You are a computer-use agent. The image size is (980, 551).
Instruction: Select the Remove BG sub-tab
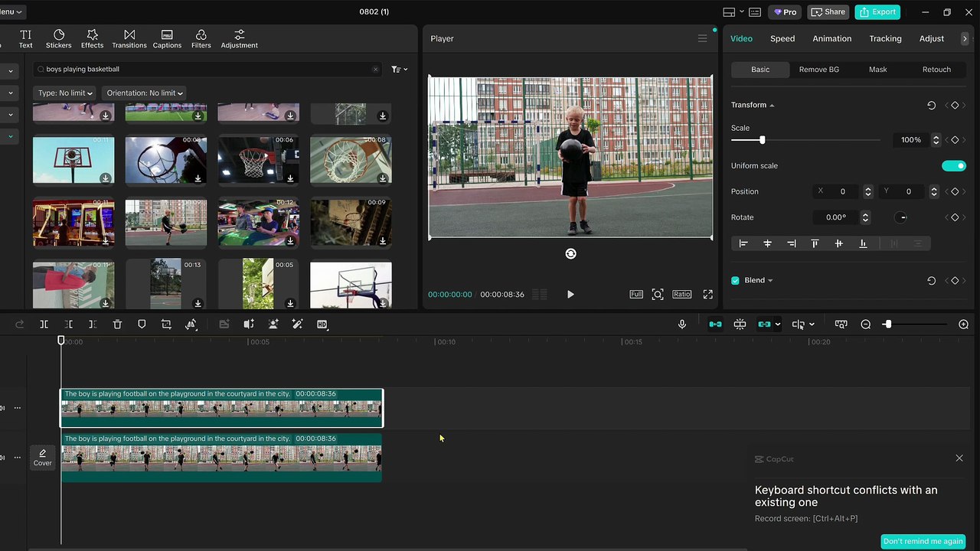(x=819, y=70)
